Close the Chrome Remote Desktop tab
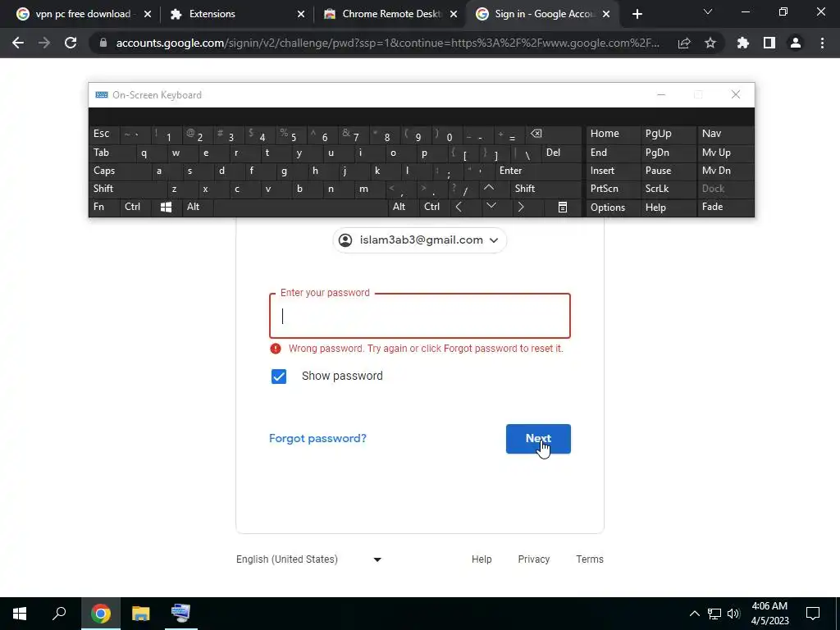The height and width of the screenshot is (630, 840). 454,14
